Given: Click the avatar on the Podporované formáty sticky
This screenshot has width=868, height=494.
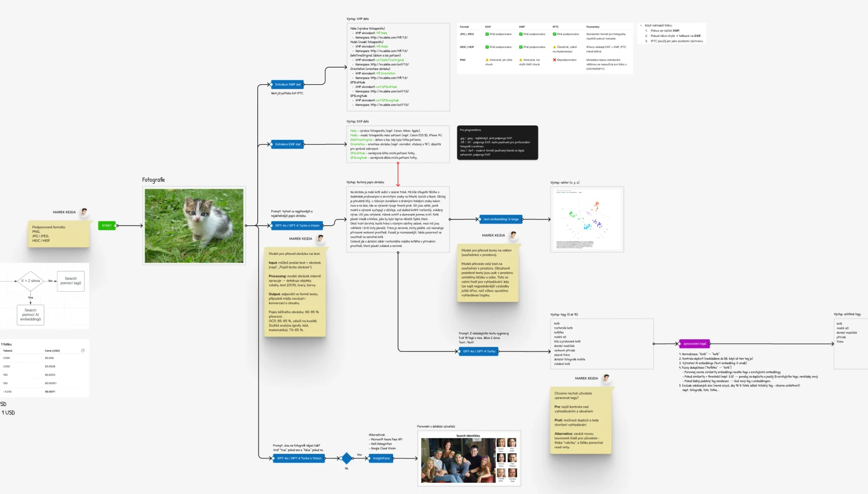Looking at the screenshot, I should point(84,212).
